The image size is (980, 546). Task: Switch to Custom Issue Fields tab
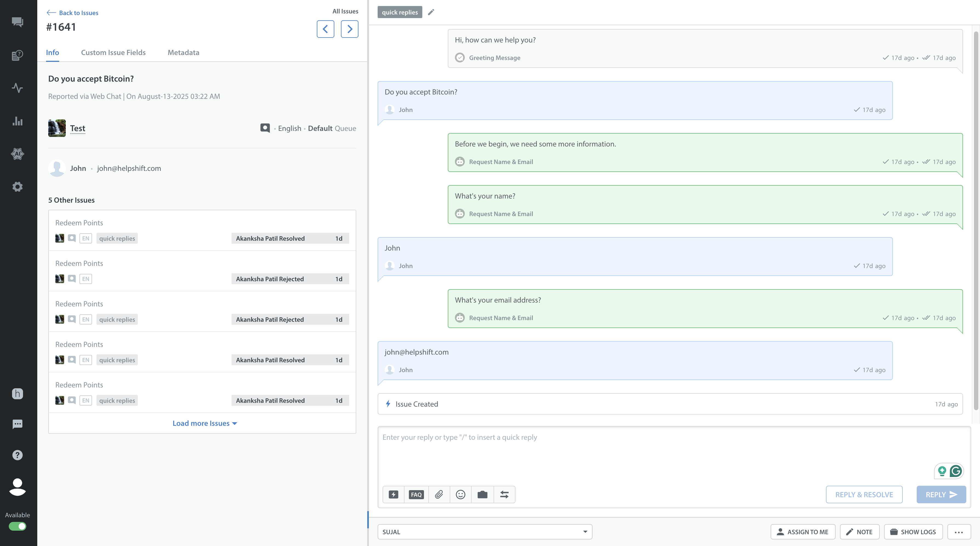(x=113, y=53)
